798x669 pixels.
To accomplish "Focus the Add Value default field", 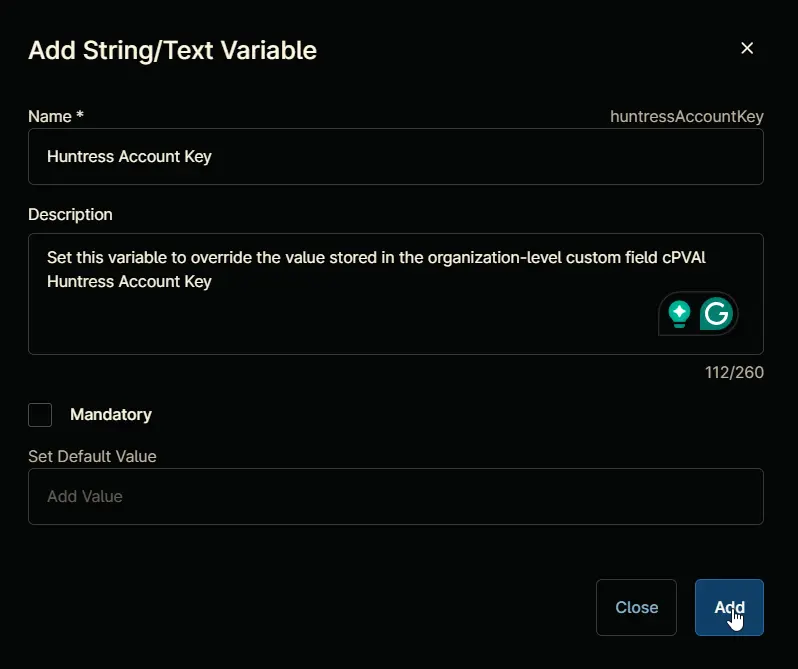I will pyautogui.click(x=395, y=497).
